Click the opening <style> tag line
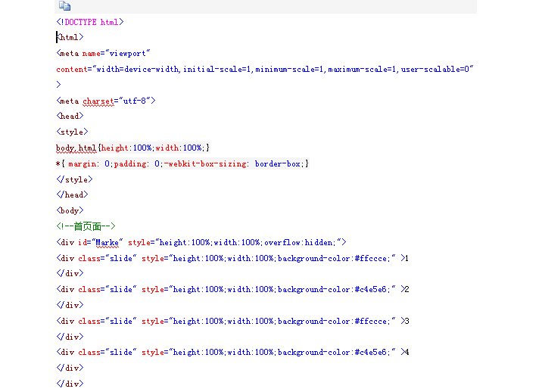 (x=73, y=132)
